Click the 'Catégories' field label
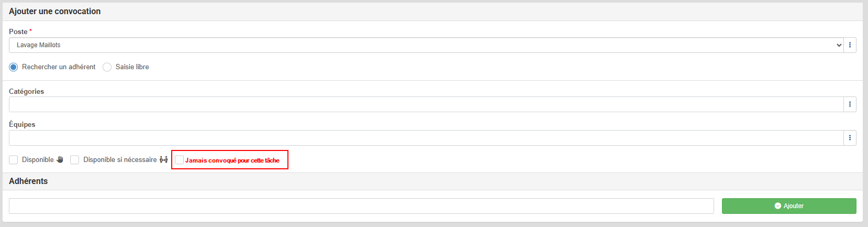The height and width of the screenshot is (227, 868). pyautogui.click(x=27, y=92)
